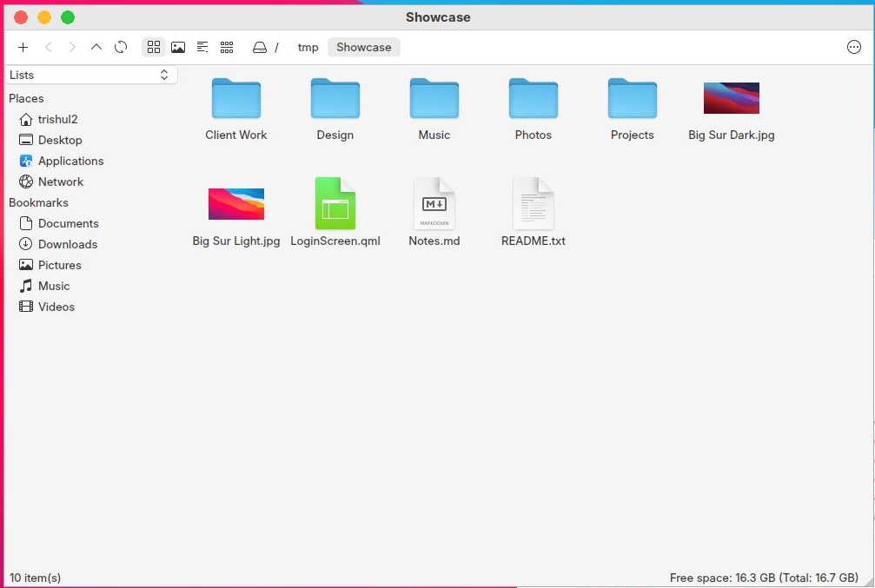
Task: Switch to image preview view
Action: [178, 48]
